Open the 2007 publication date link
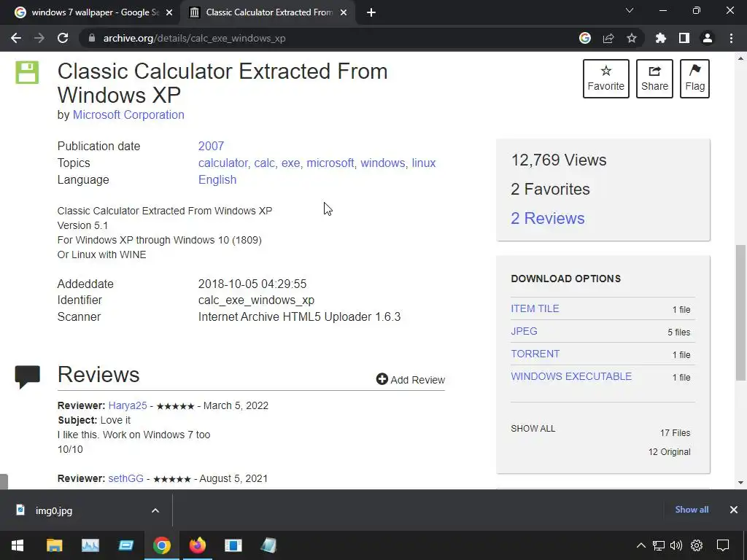This screenshot has width=747, height=560. click(211, 146)
